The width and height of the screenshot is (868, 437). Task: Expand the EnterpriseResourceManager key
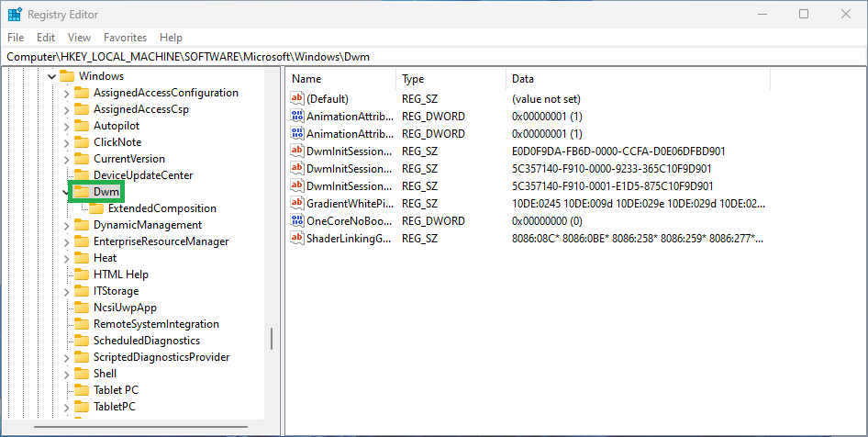tap(66, 242)
